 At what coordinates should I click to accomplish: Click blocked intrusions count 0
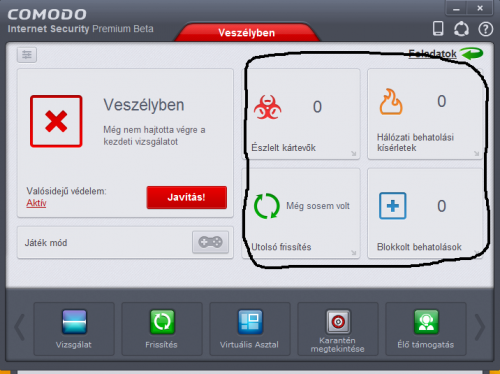(442, 206)
